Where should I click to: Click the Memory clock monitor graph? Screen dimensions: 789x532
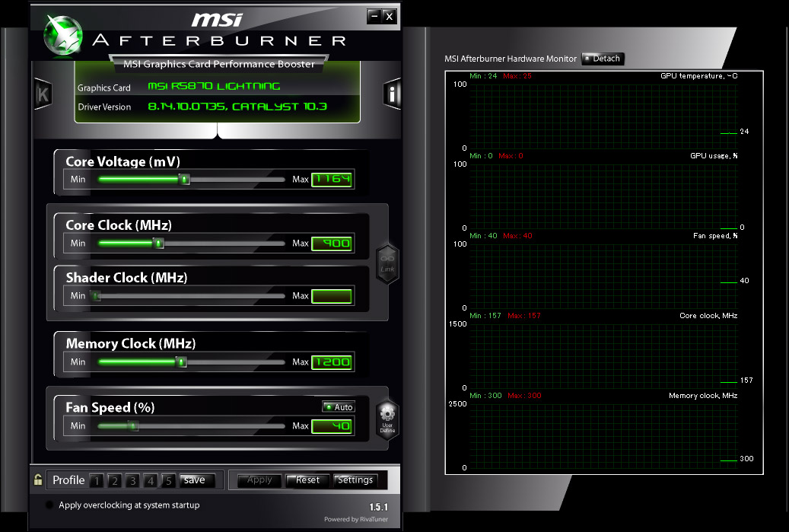(603, 436)
